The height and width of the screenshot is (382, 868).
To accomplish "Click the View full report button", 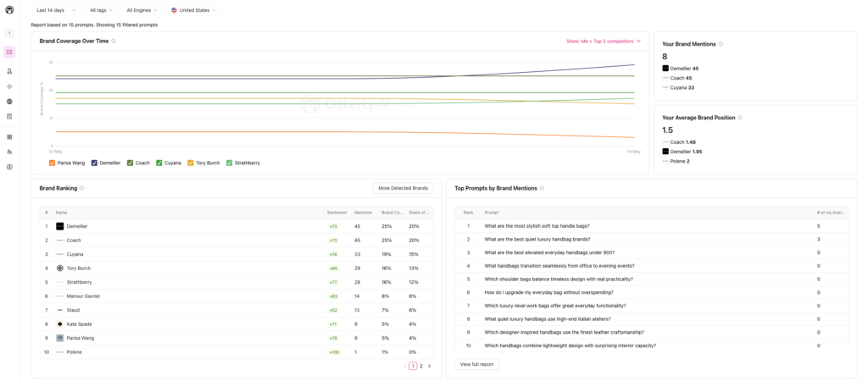I will click(476, 364).
